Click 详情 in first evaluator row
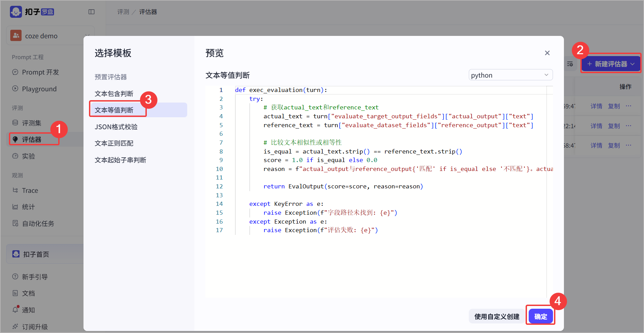This screenshot has height=333, width=644. click(596, 106)
